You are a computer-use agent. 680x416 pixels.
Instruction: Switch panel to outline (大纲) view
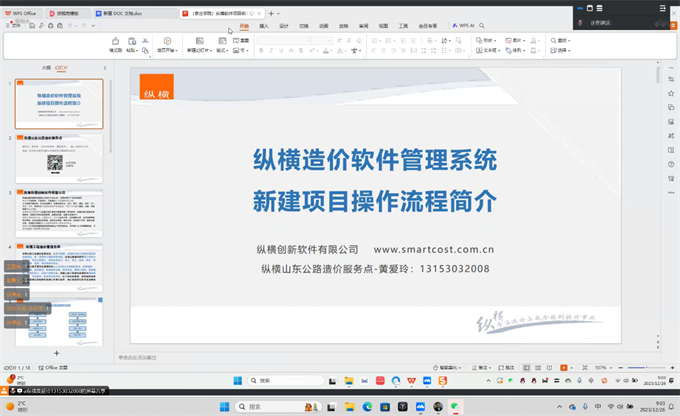[x=46, y=67]
